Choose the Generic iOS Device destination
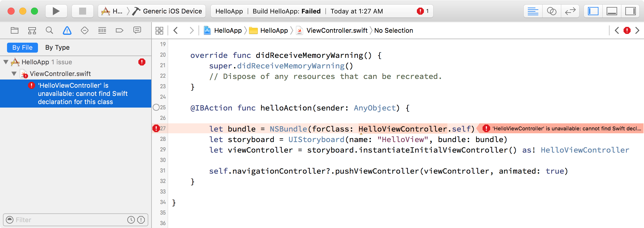The width and height of the screenshot is (644, 228). click(167, 11)
